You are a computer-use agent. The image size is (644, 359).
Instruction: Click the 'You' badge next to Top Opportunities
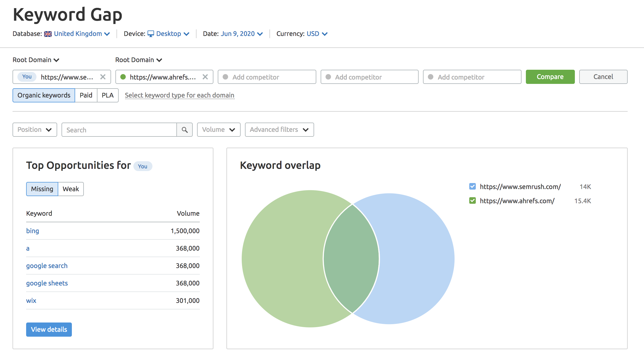[143, 166]
